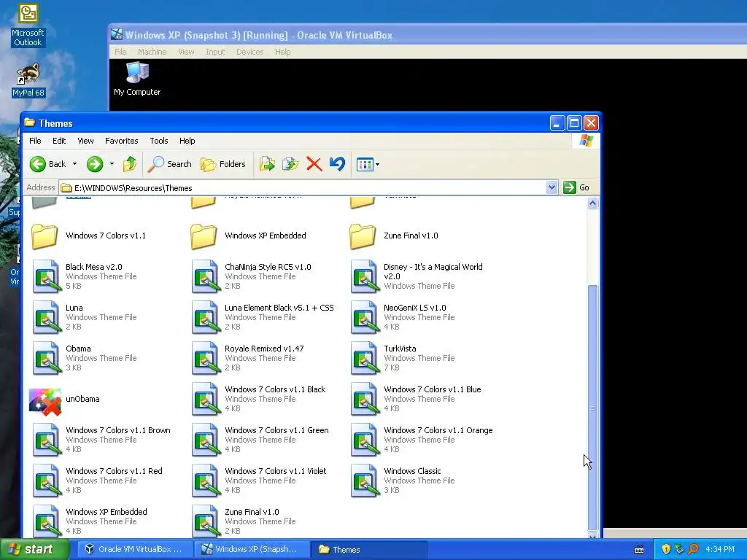This screenshot has height=560, width=747.
Task: Click the security shield tray icon
Action: point(666,549)
